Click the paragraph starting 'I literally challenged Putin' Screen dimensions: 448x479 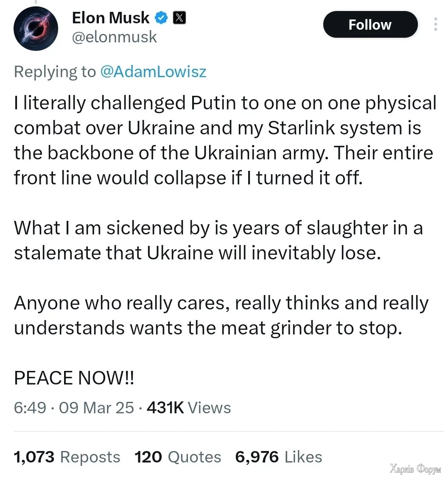pyautogui.click(x=225, y=140)
